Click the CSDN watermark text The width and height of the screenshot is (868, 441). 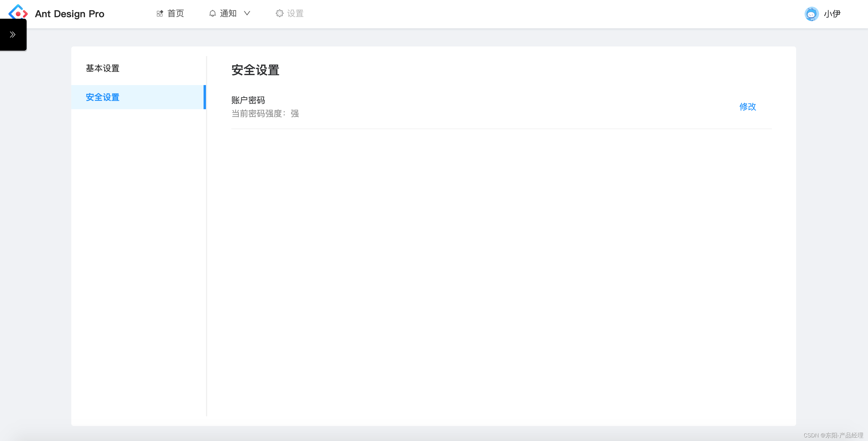click(833, 435)
